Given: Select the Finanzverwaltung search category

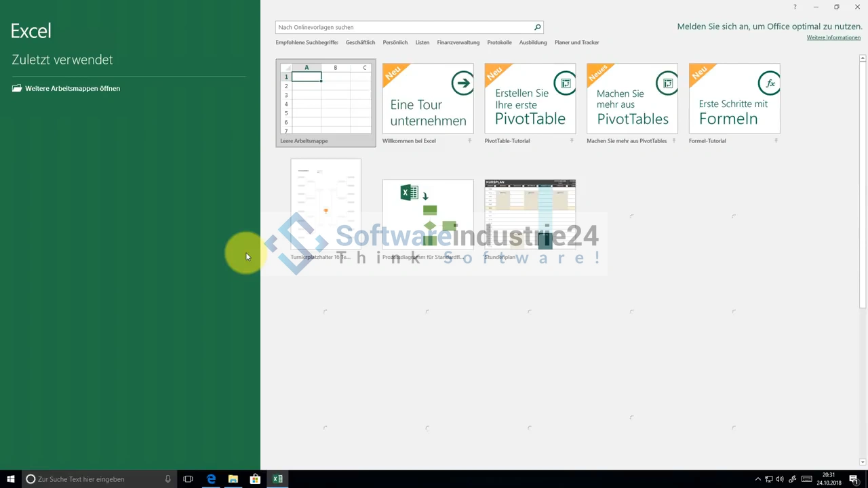Looking at the screenshot, I should pos(458,43).
